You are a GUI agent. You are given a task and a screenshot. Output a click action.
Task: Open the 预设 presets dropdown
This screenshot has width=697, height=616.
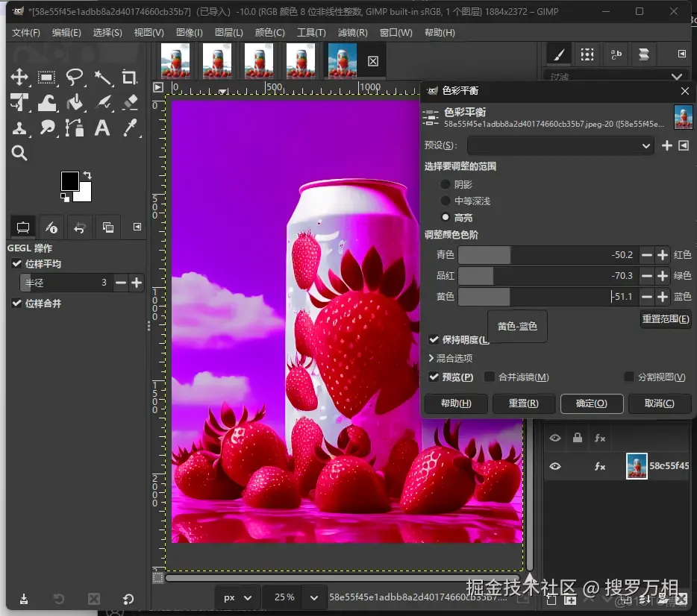pos(560,145)
